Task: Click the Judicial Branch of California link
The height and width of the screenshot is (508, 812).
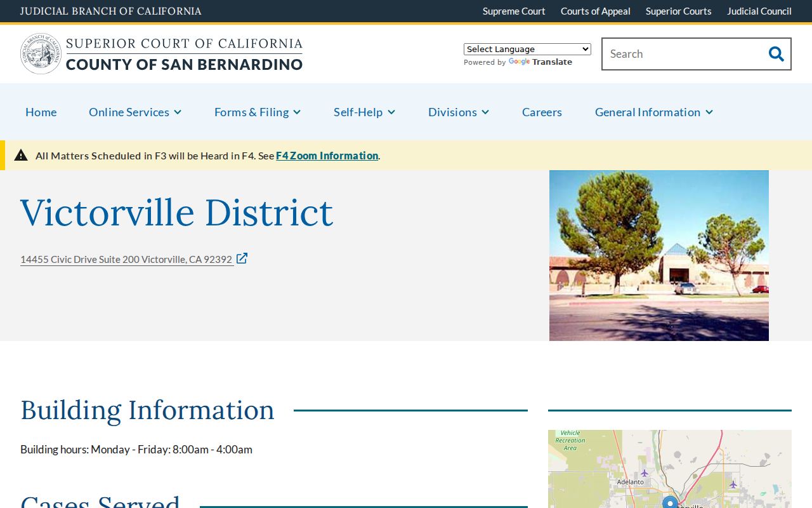Action: click(x=111, y=11)
